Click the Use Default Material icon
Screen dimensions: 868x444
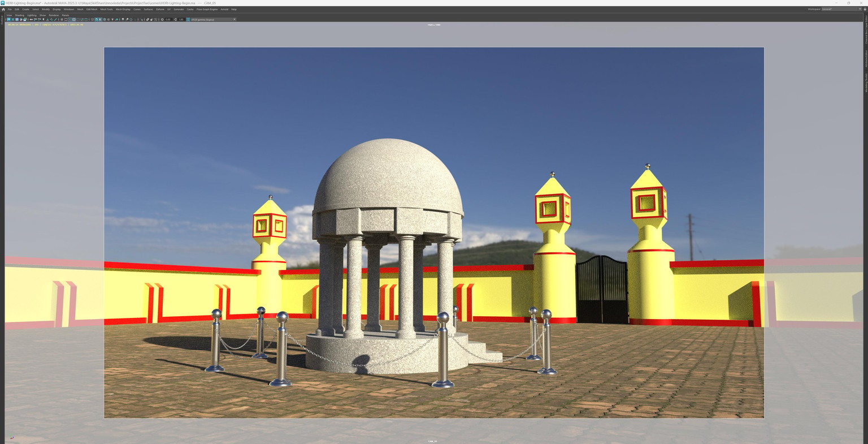[100, 19]
